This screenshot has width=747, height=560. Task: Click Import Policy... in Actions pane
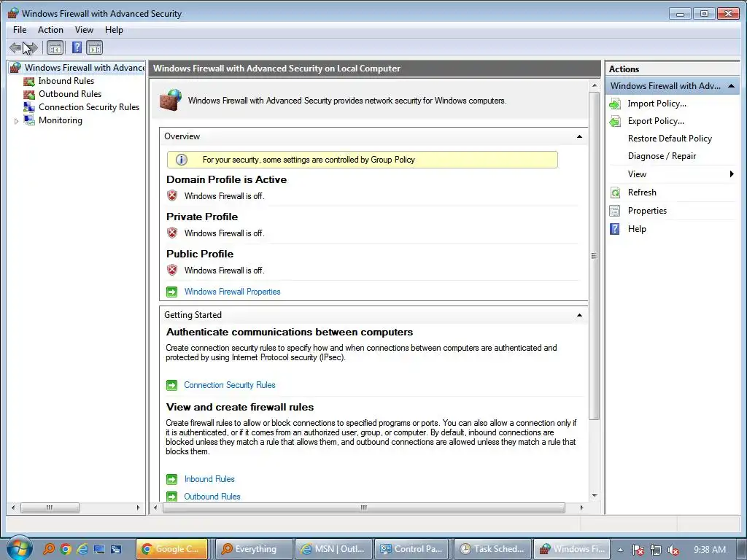coord(657,104)
